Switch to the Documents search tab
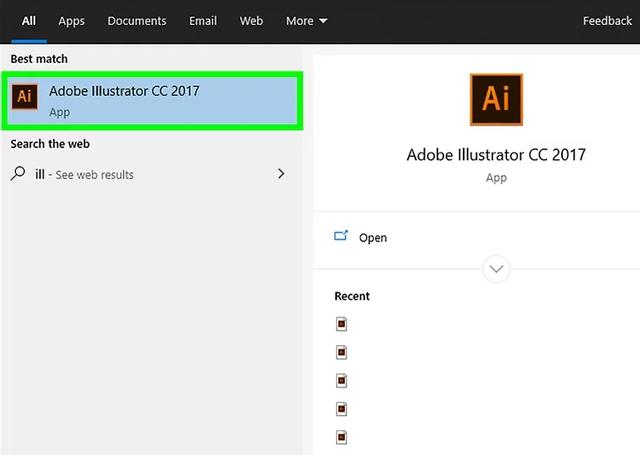640x455 pixels. [137, 21]
